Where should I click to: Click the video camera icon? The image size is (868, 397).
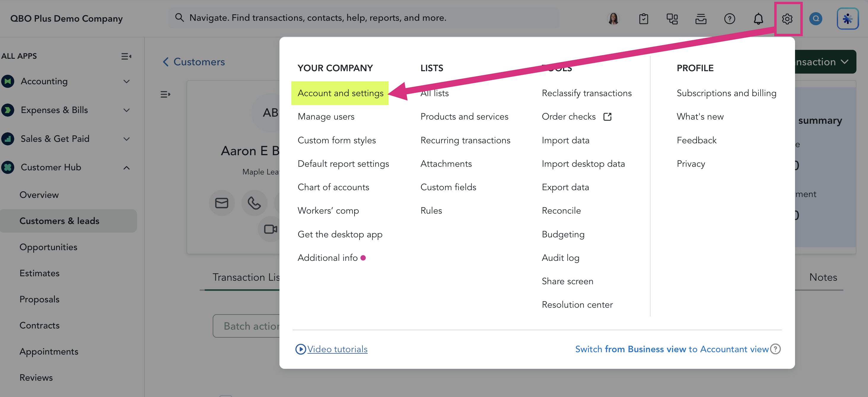pyautogui.click(x=270, y=229)
